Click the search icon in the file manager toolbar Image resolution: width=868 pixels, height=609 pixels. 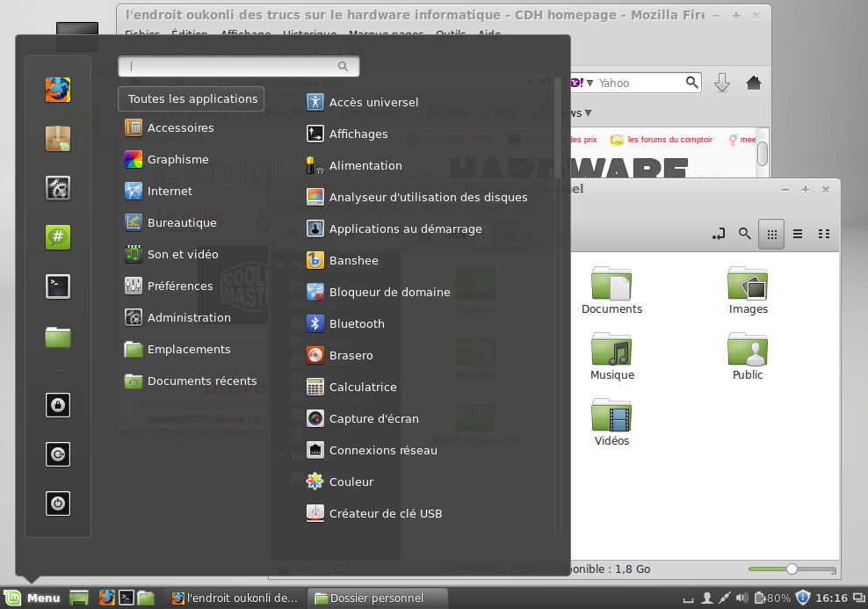745,234
